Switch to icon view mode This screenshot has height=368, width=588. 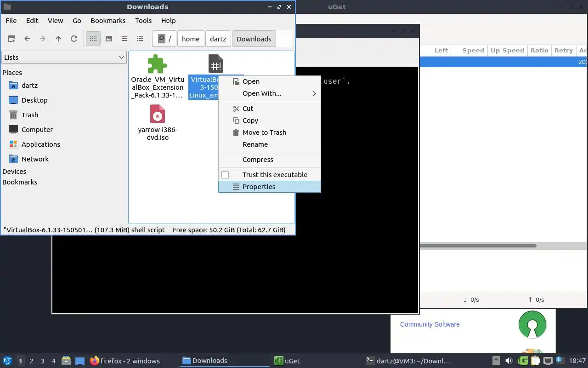(x=93, y=39)
